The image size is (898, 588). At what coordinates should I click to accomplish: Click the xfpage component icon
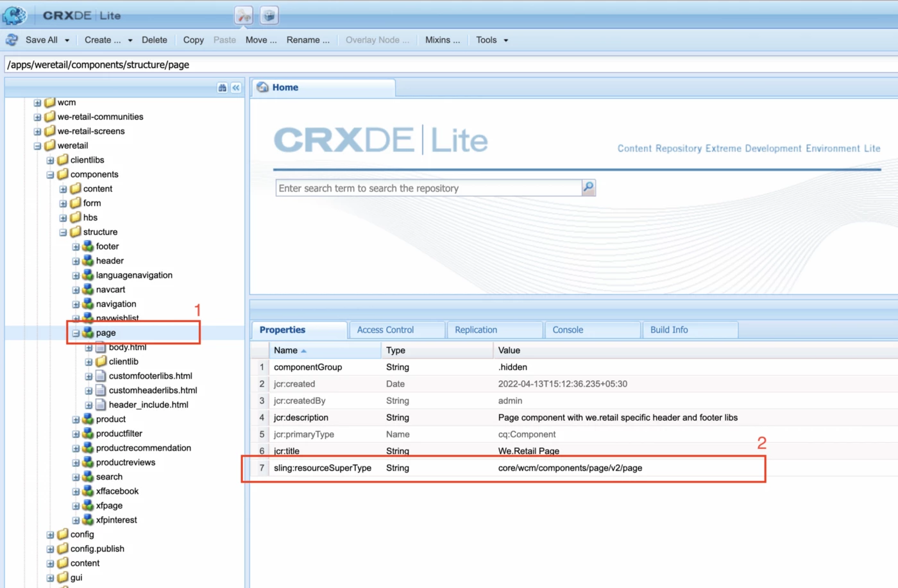pos(88,506)
